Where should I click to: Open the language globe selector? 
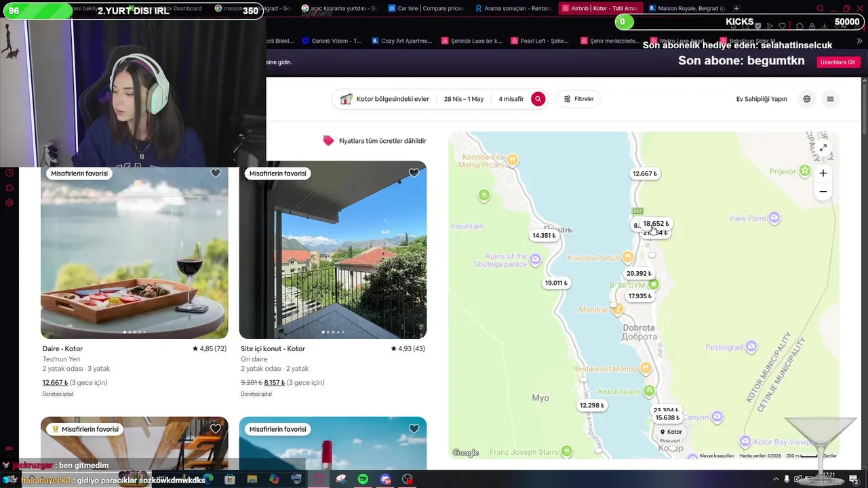pyautogui.click(x=807, y=99)
